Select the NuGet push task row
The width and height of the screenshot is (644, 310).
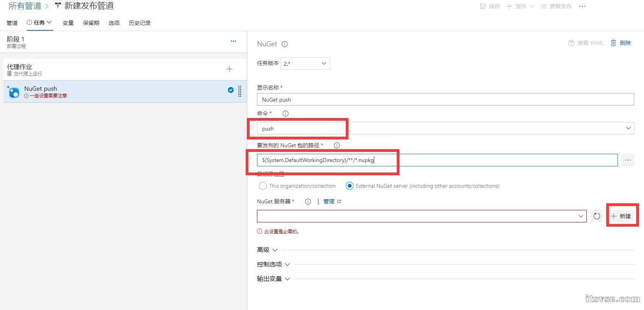coord(125,92)
